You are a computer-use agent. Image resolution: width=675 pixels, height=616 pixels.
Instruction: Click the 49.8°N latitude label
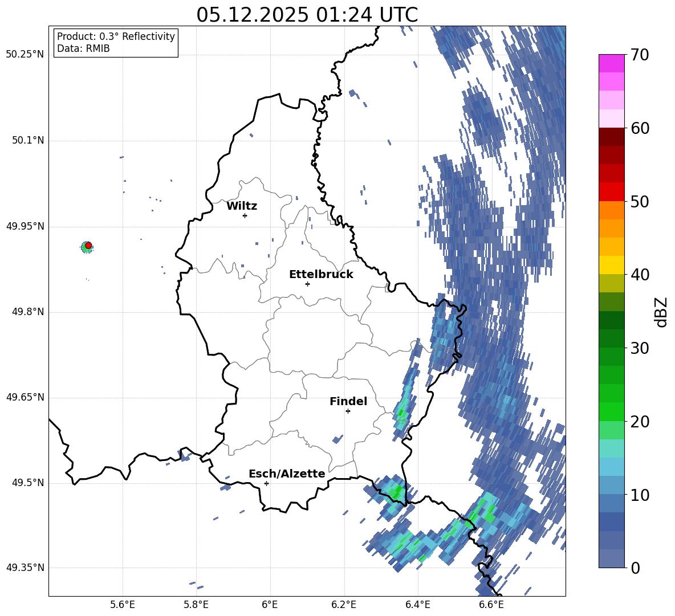(x=27, y=312)
